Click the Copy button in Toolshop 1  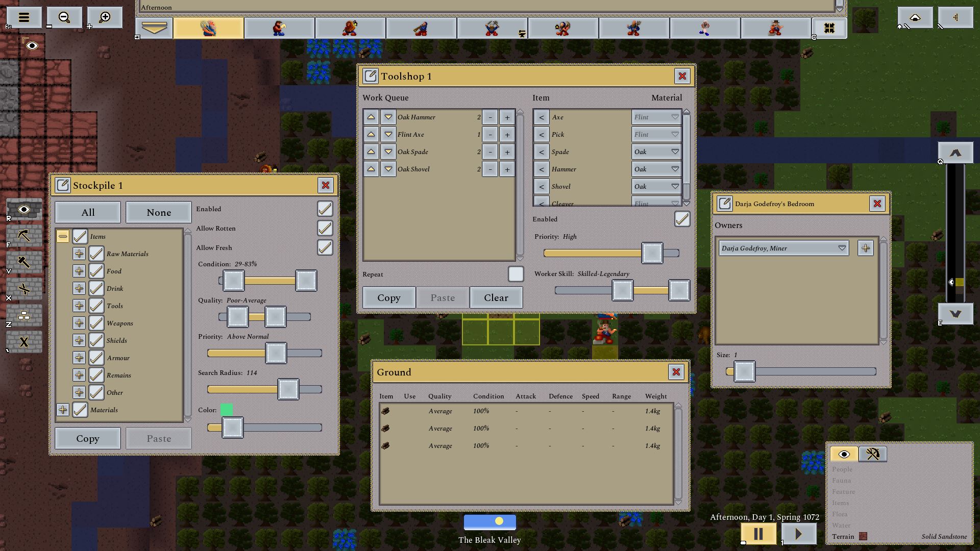click(x=388, y=297)
